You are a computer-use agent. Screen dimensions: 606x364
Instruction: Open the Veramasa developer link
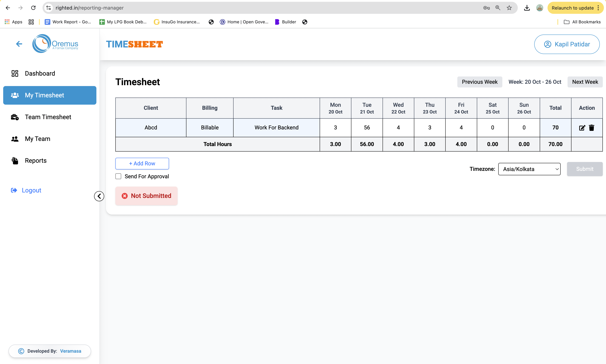[71, 351]
